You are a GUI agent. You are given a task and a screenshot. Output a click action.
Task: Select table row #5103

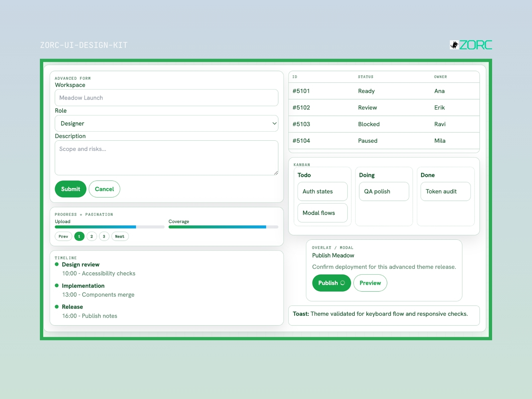(384, 124)
